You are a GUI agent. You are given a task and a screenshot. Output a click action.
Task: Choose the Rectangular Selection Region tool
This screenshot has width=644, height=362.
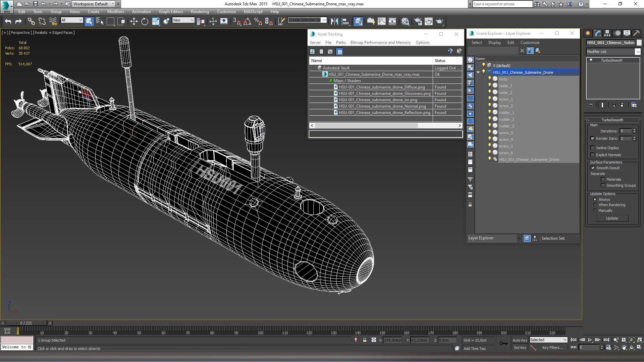tap(110, 21)
